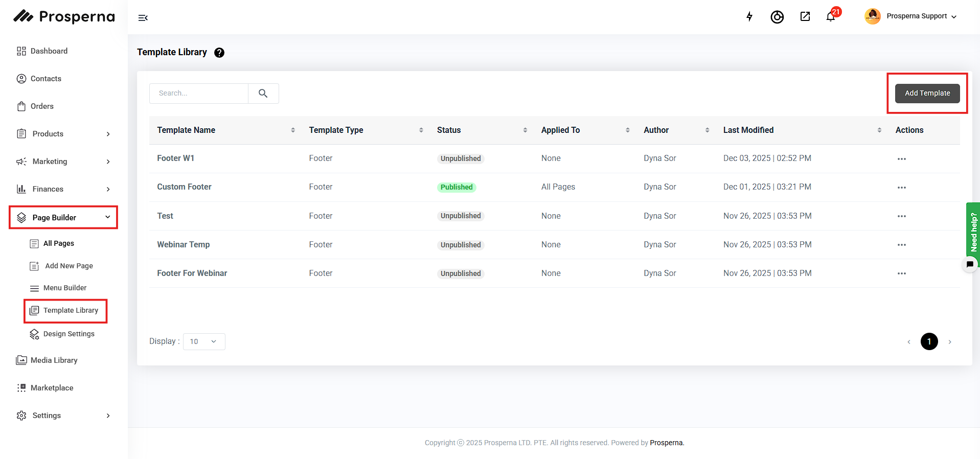Click the help question mark beside Template Library
This screenshot has height=459, width=980.
[x=219, y=53]
